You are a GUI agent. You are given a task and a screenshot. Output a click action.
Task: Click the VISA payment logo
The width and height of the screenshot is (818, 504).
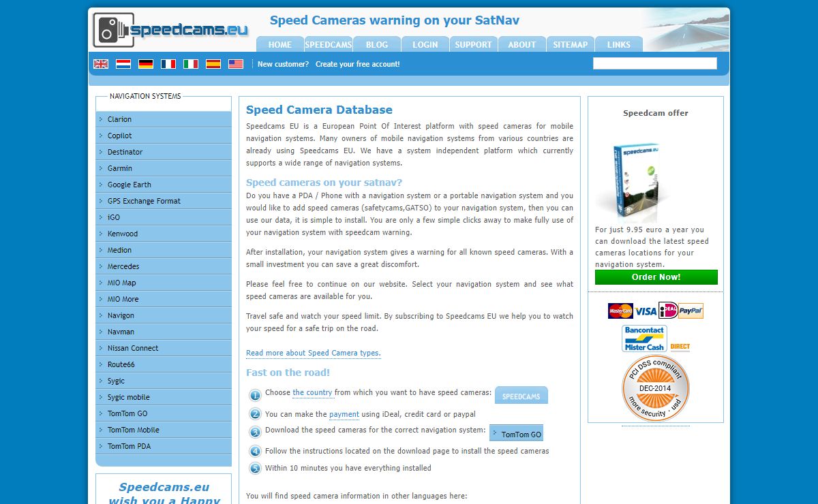(646, 311)
